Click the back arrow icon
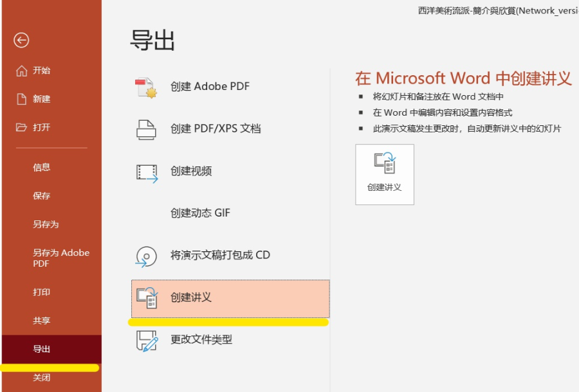Viewport: 579px width, 392px height. click(x=21, y=40)
